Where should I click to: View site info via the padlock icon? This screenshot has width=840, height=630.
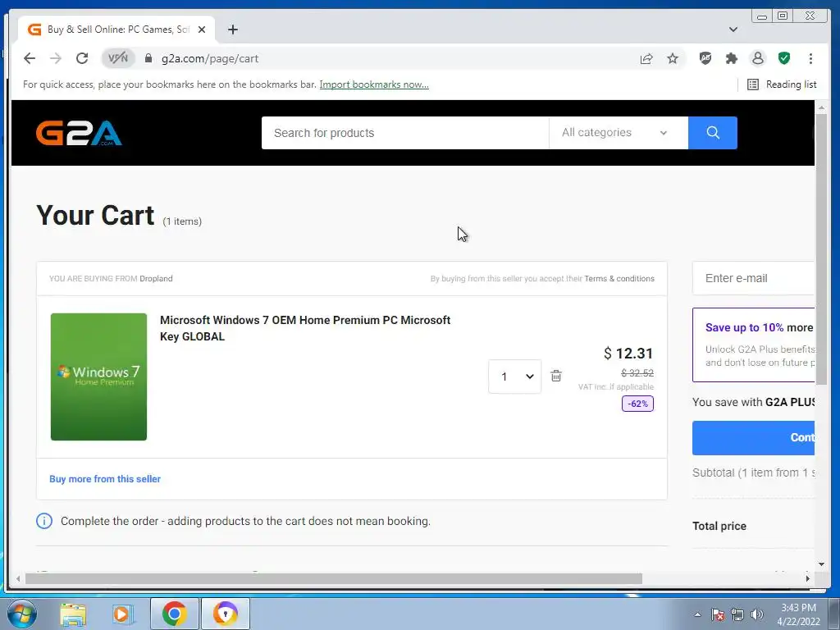(148, 58)
